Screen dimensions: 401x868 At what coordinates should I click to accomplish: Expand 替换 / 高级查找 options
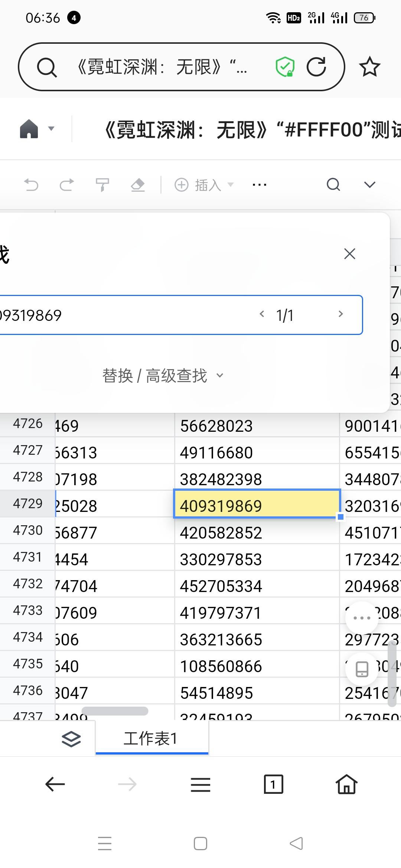pyautogui.click(x=163, y=375)
